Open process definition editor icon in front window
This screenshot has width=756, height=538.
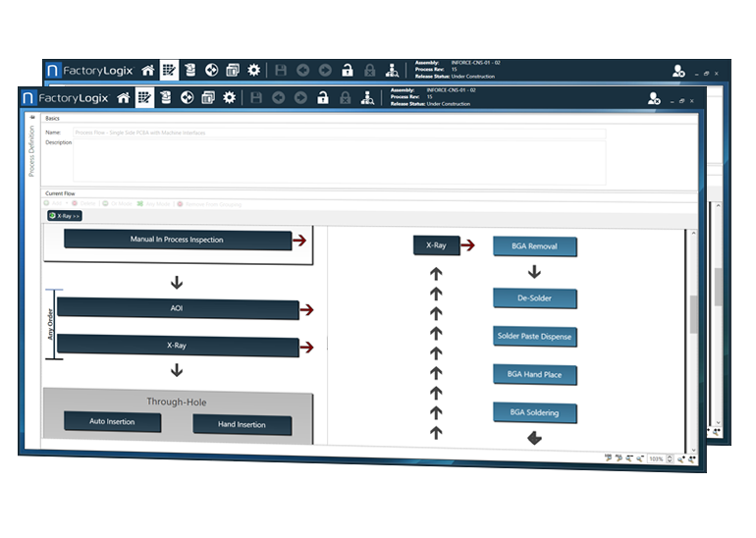144,98
